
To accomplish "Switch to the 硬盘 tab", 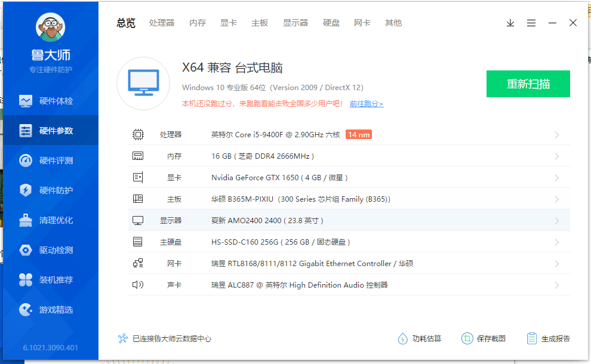I will [x=331, y=23].
